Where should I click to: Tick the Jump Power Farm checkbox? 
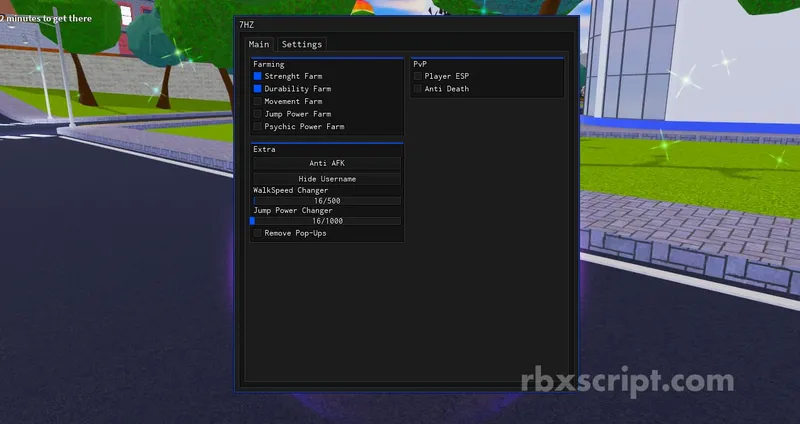click(x=258, y=114)
